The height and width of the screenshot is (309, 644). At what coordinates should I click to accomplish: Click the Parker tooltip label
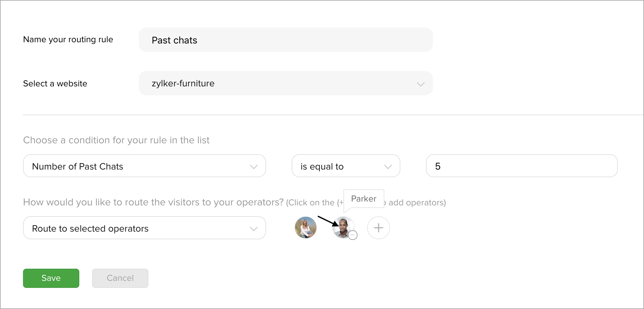tap(364, 199)
